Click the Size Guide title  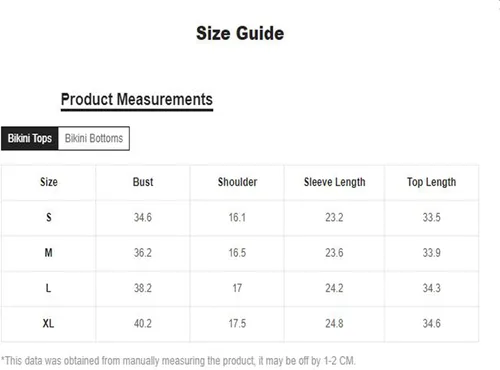pos(240,33)
